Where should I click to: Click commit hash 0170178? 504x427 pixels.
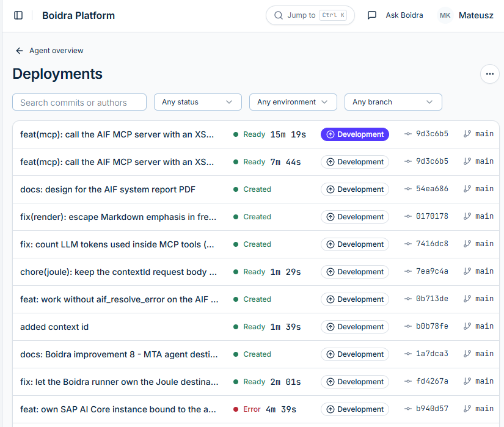click(432, 216)
